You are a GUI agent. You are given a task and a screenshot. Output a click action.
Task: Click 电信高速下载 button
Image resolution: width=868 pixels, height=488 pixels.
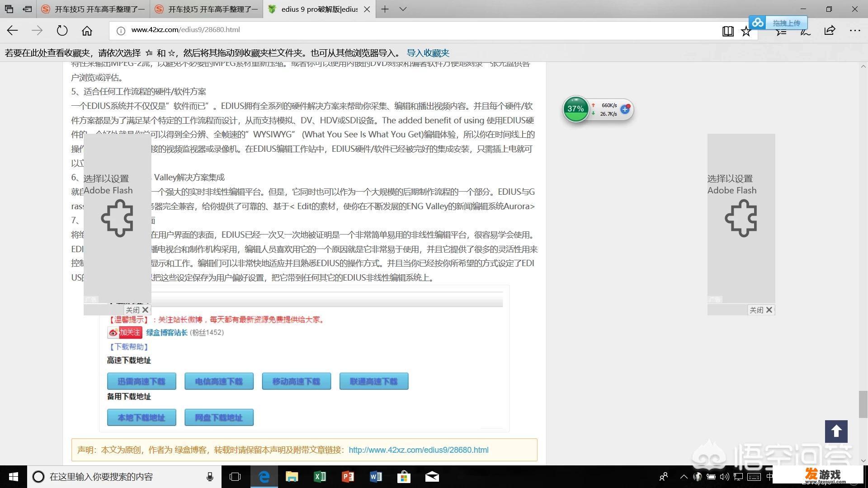tap(219, 381)
